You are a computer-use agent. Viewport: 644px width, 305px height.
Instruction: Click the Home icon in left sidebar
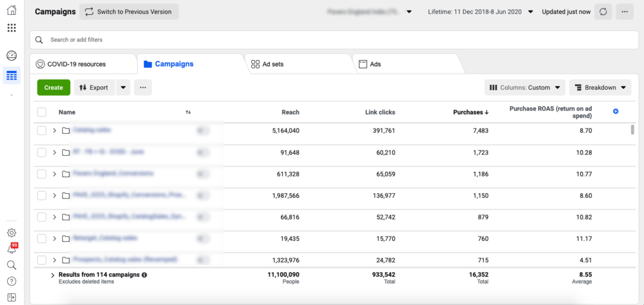[12, 10]
